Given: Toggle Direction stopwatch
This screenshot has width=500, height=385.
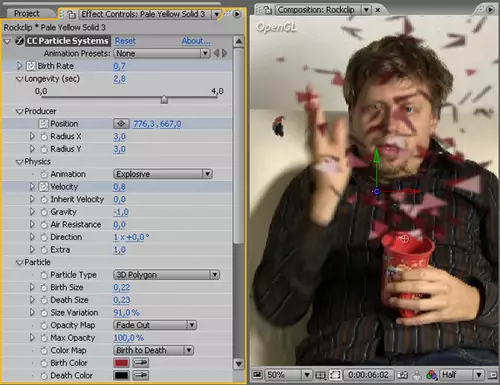Looking at the screenshot, I should [44, 237].
